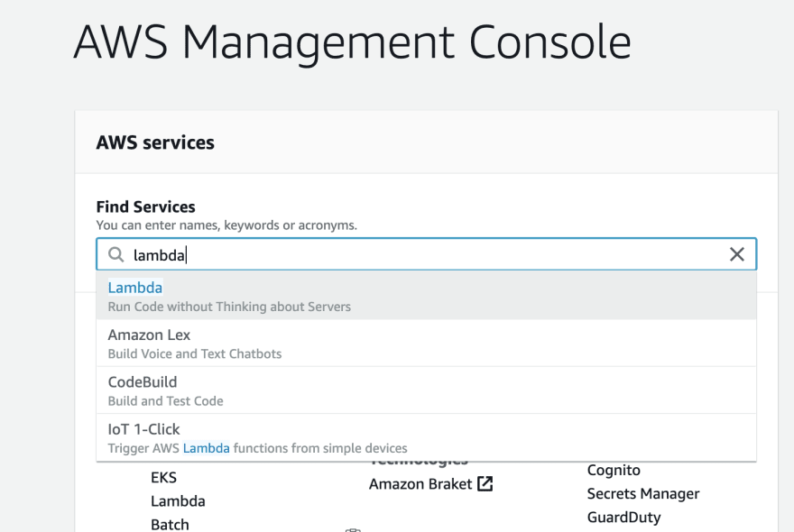
Task: Open the Cognito service link
Action: click(x=614, y=471)
